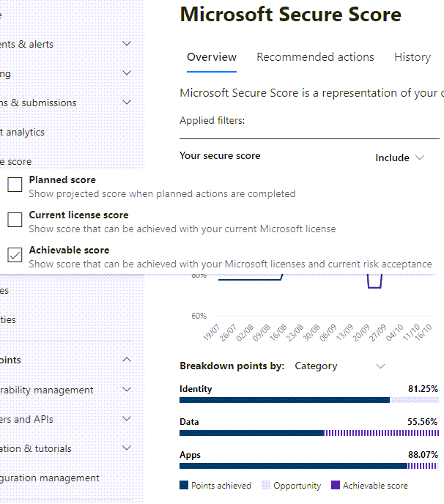Image resolution: width=444 pixels, height=504 pixels.
Task: Open Threat analytics in the sidebar
Action: tap(23, 132)
